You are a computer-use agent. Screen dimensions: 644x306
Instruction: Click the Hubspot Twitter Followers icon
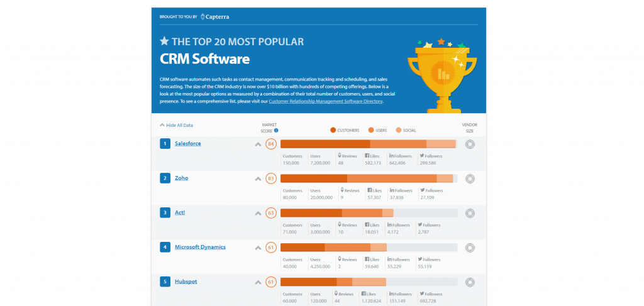point(422,293)
